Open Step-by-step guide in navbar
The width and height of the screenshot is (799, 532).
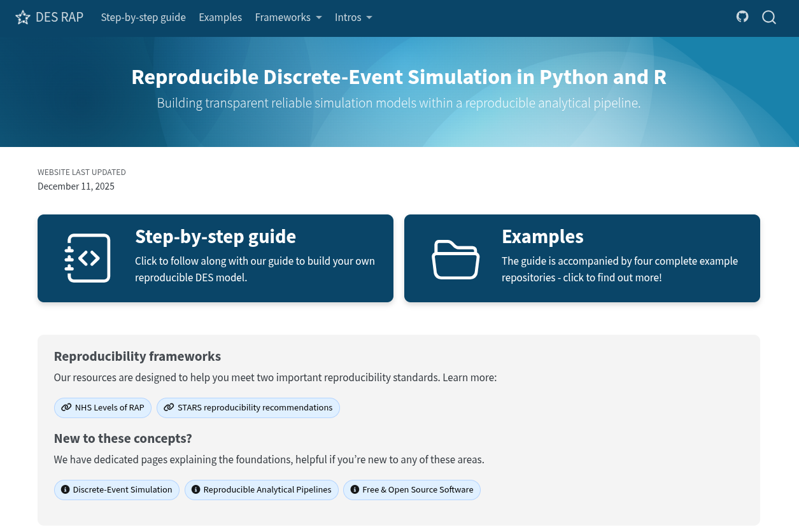pos(143,17)
